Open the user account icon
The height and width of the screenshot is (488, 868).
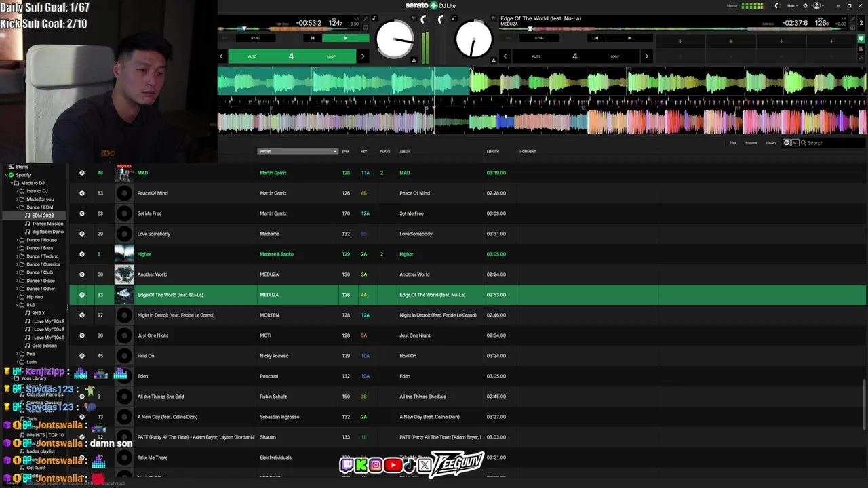(x=817, y=6)
